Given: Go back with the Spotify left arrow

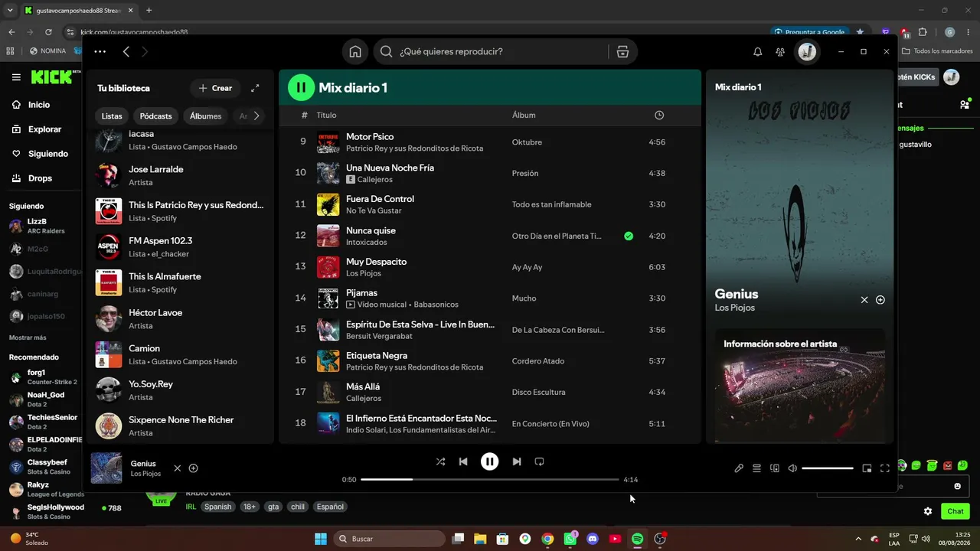Looking at the screenshot, I should [x=126, y=51].
